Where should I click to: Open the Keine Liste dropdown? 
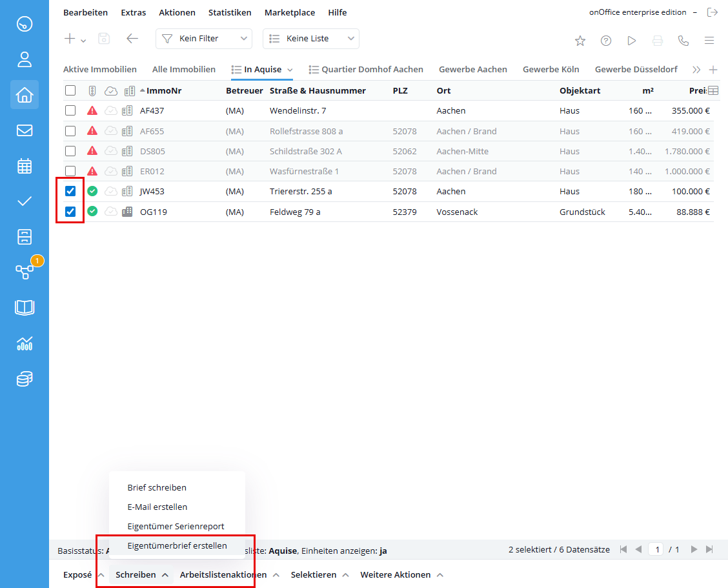pyautogui.click(x=310, y=39)
